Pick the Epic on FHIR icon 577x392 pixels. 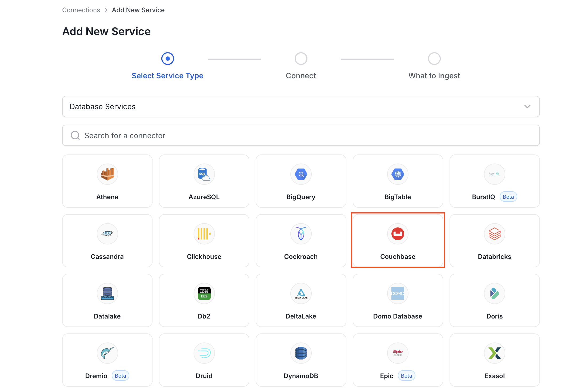pyautogui.click(x=398, y=353)
